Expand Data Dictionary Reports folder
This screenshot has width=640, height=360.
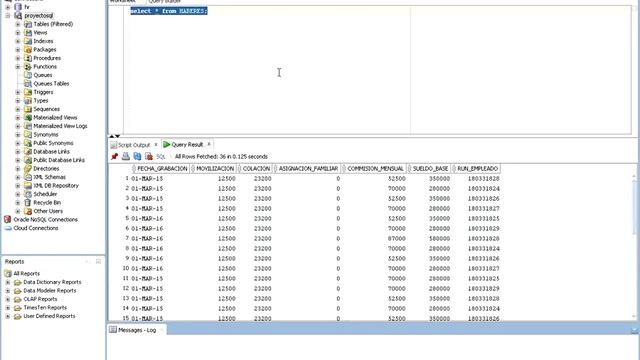8,282
